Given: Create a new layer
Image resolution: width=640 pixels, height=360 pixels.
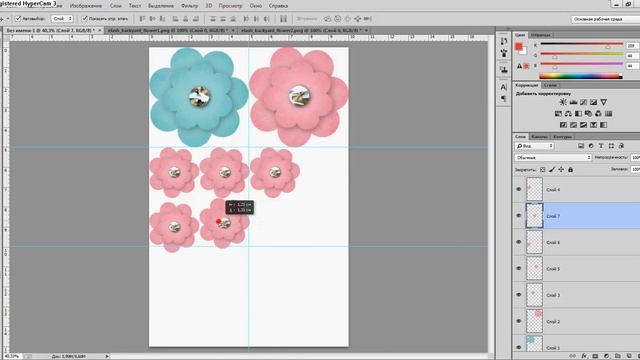Looking at the screenshot, I should point(629,356).
